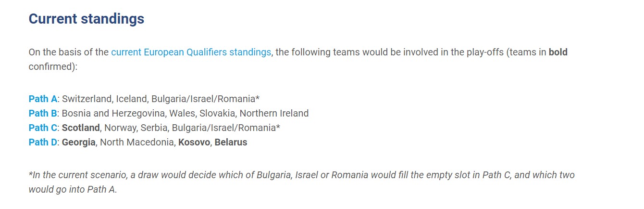The width and height of the screenshot is (644, 209).
Task: Click the italic footnote about the draw
Action: 302,182
